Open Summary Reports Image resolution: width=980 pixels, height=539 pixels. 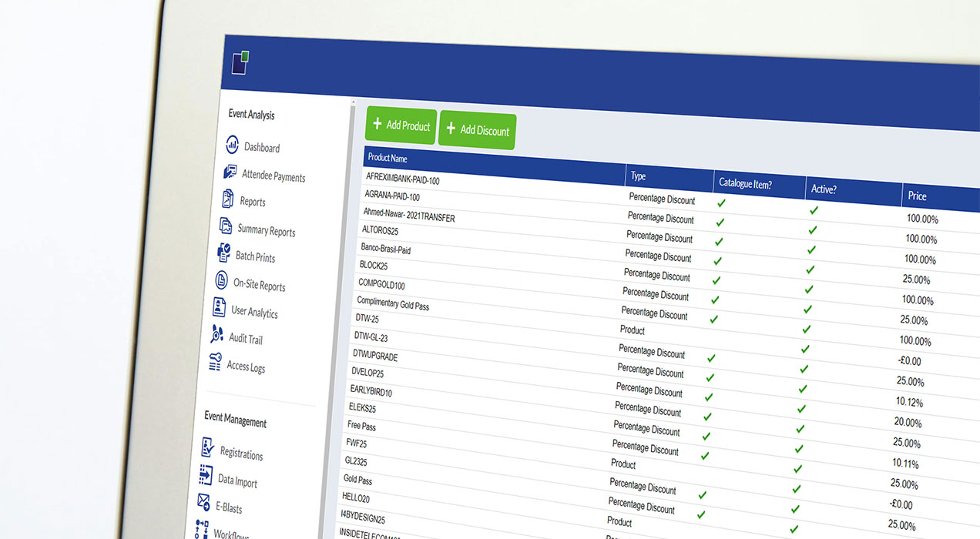tap(268, 229)
